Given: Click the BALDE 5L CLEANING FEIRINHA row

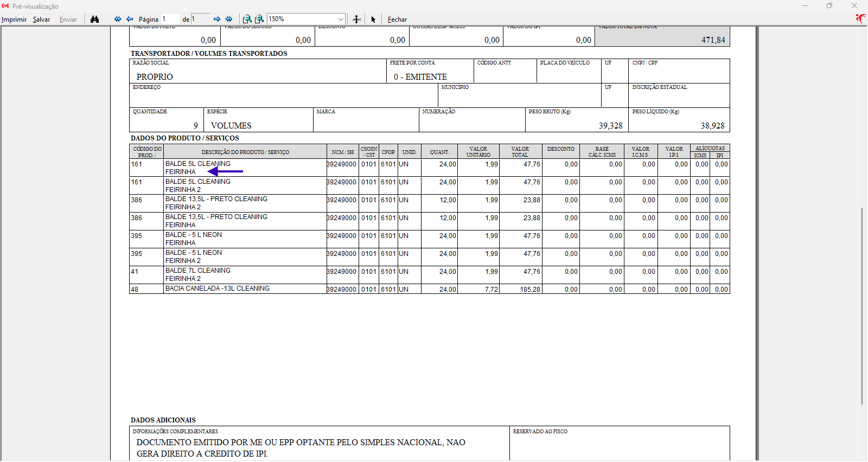Looking at the screenshot, I should (244, 168).
